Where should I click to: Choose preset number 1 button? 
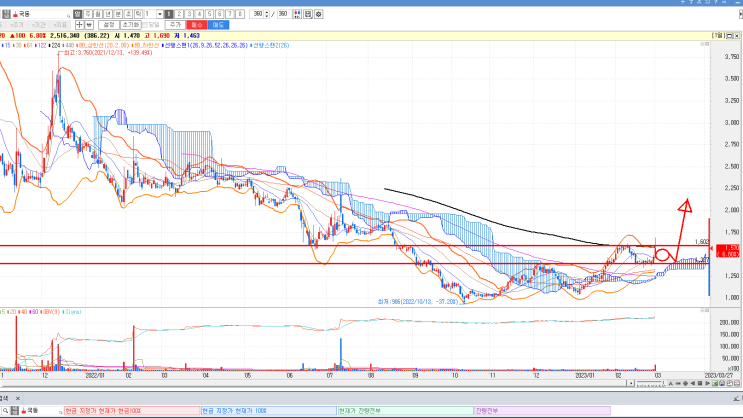169,14
